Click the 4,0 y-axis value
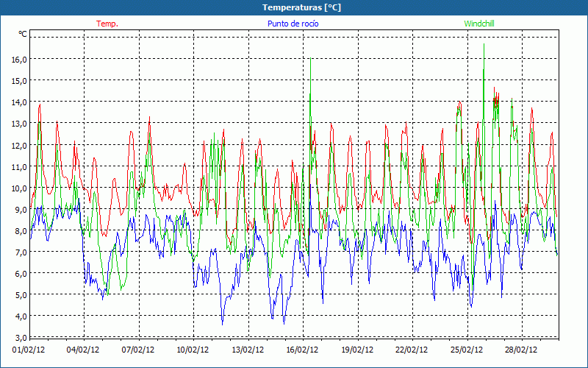The image size is (588, 368). pos(21,316)
